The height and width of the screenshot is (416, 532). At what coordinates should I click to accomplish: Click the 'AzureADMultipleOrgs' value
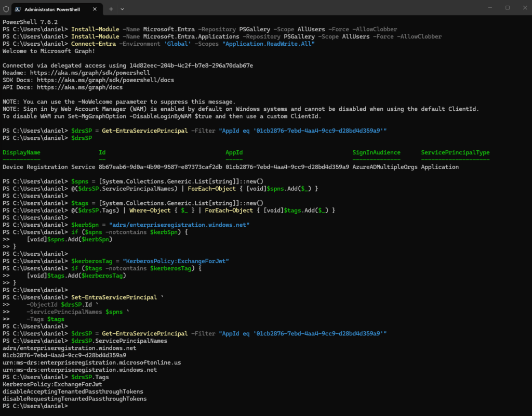point(385,167)
